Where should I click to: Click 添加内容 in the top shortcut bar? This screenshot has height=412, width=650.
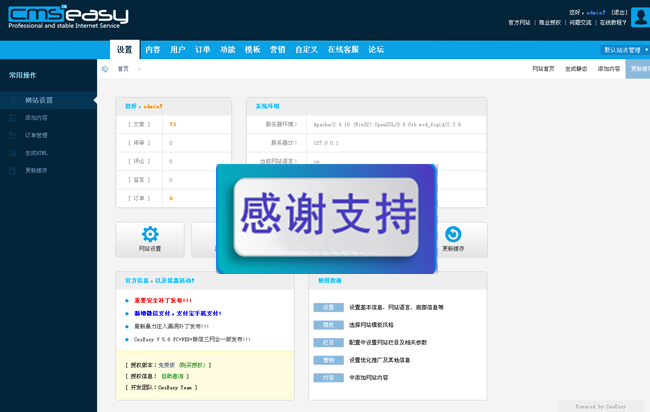609,69
